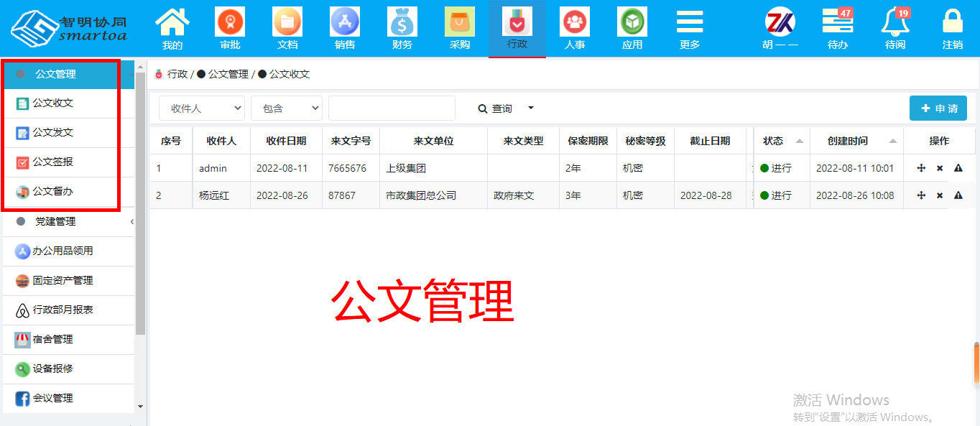Select the 行政 administration module
Viewport: 980px width, 426px height.
click(x=517, y=29)
